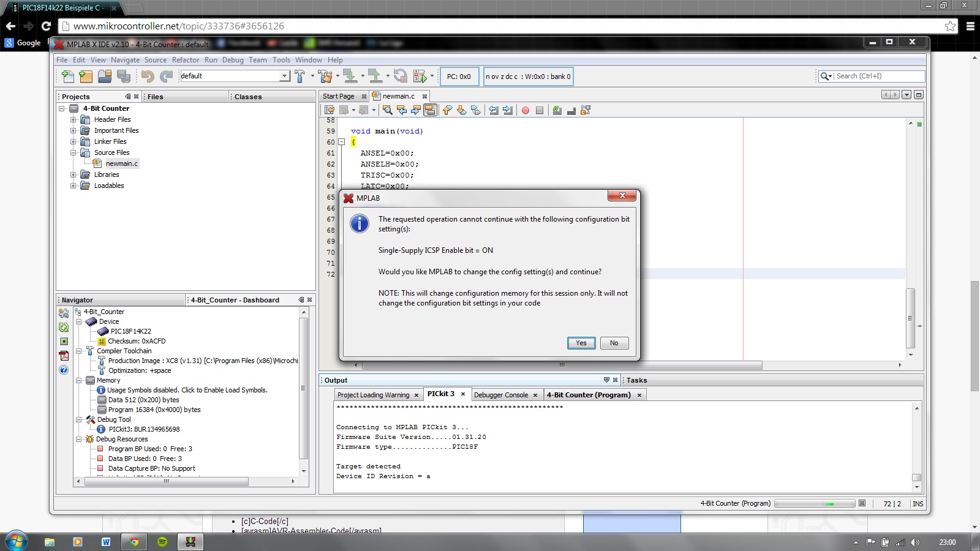The width and height of the screenshot is (980, 551).
Task: Click dashboard blue Help icon
Action: [64, 370]
